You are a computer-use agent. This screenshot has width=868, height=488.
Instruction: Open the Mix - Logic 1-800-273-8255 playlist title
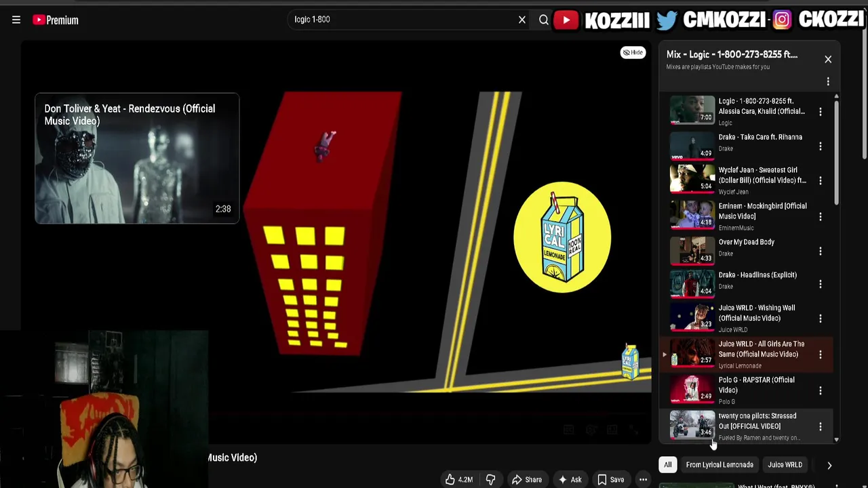(732, 54)
